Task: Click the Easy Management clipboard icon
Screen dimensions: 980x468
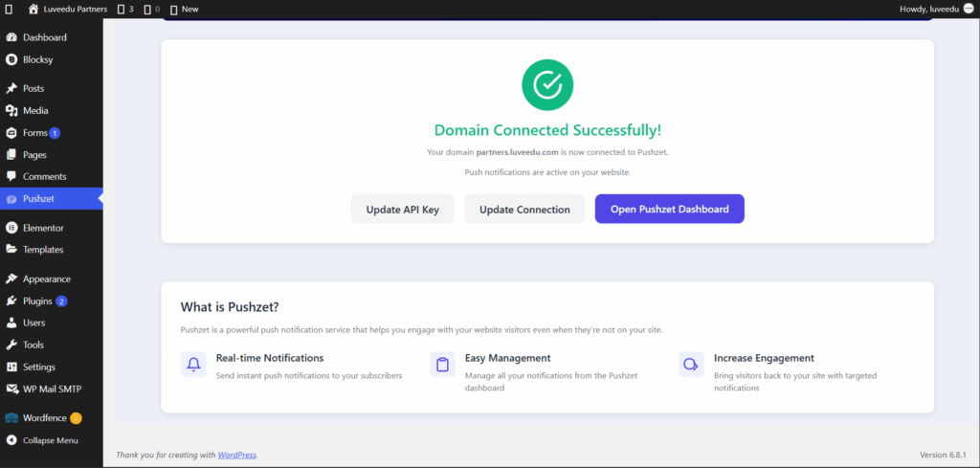Action: [x=442, y=365]
